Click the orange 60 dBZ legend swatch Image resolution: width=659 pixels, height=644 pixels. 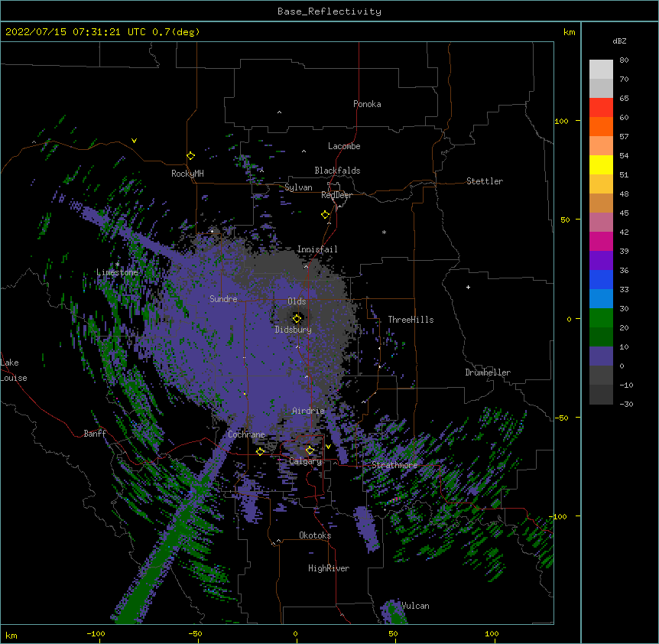coord(601,126)
